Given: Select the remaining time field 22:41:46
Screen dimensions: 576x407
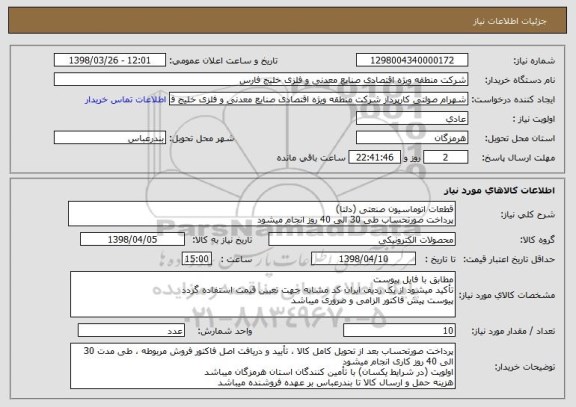Looking at the screenshot, I should click(374, 157).
